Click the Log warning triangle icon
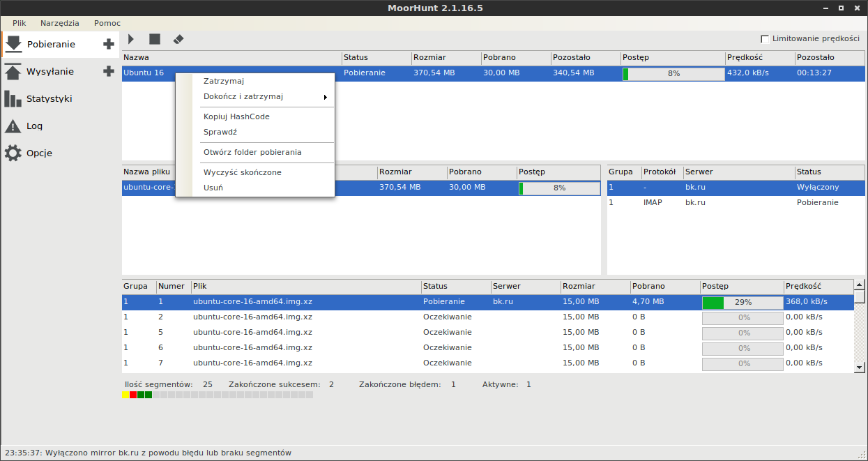The width and height of the screenshot is (868, 461). click(x=13, y=126)
